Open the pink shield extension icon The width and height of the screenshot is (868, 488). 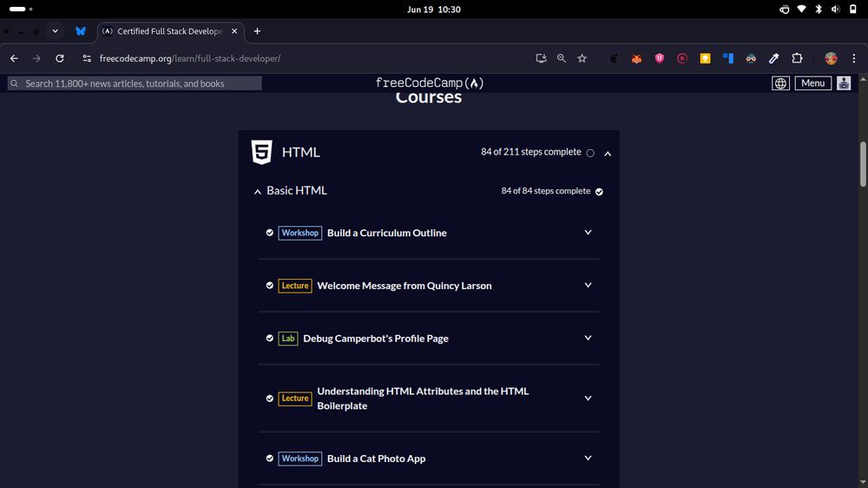point(660,58)
